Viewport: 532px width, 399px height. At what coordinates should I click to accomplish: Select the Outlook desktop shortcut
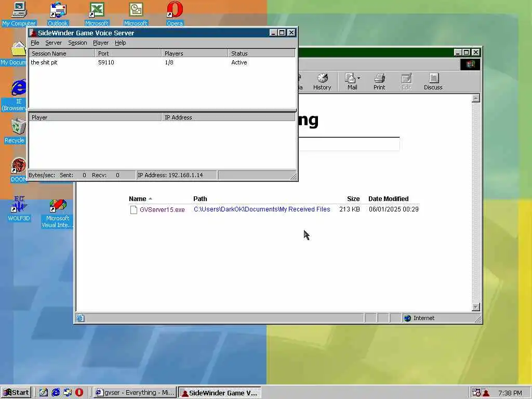click(58, 14)
